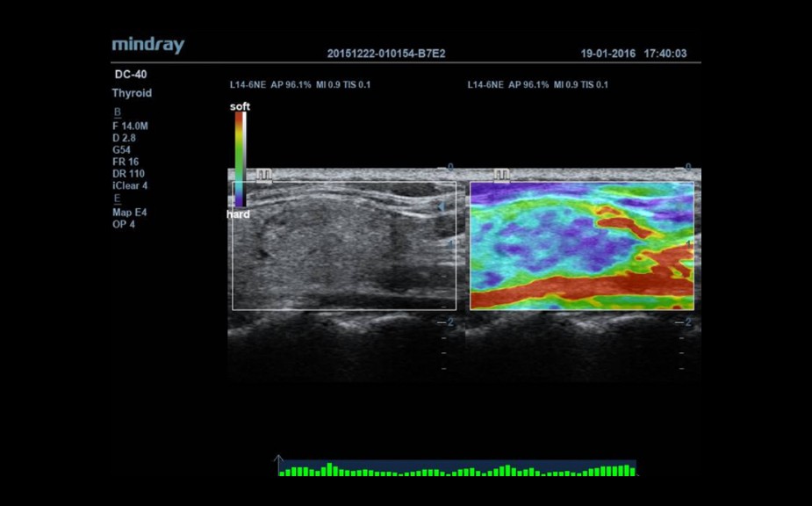812x506 pixels.
Task: Click the patient ID 20151222-010154-B7E2
Action: pyautogui.click(x=386, y=54)
